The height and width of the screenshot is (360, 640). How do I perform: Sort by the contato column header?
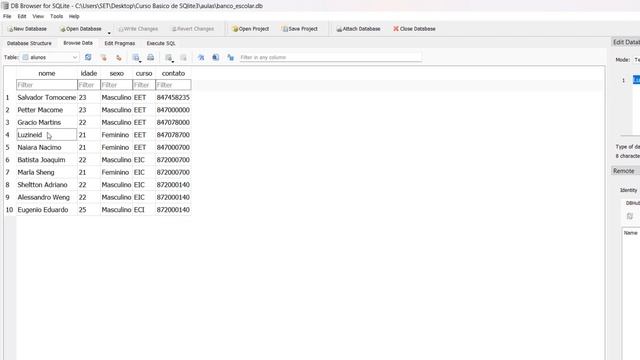(173, 73)
